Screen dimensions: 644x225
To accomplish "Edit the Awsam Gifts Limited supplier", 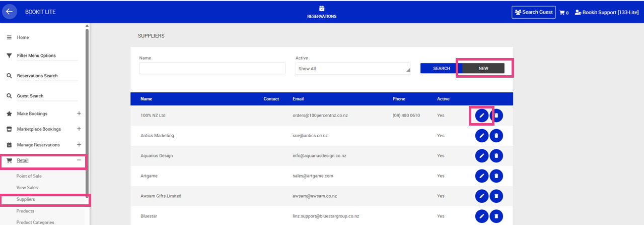I will [x=482, y=196].
